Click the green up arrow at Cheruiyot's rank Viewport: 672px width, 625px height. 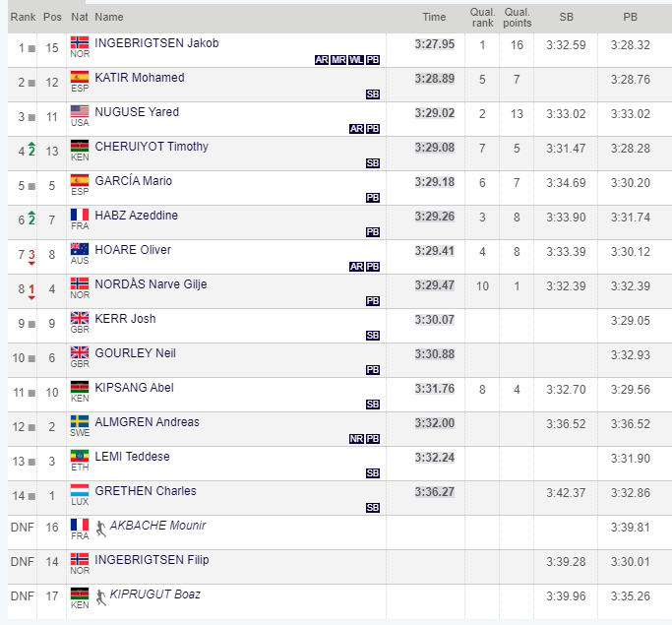[31, 144]
